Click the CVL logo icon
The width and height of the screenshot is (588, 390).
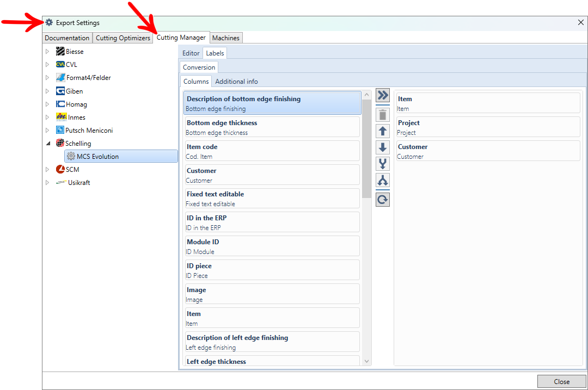coord(60,64)
